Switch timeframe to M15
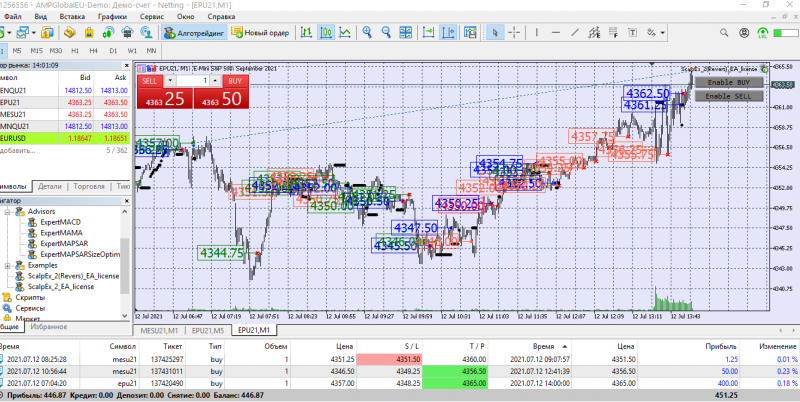 pos(37,51)
